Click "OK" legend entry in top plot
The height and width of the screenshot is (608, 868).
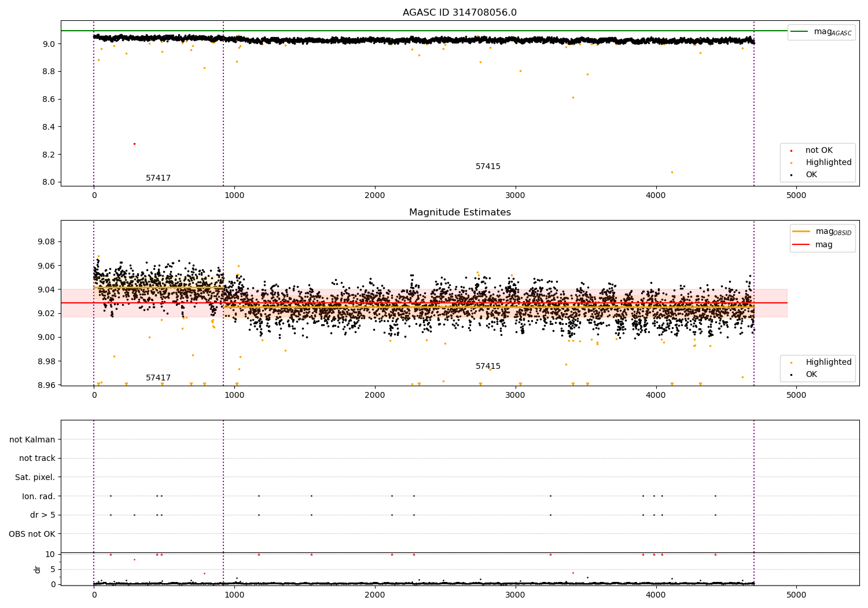pyautogui.click(x=811, y=175)
